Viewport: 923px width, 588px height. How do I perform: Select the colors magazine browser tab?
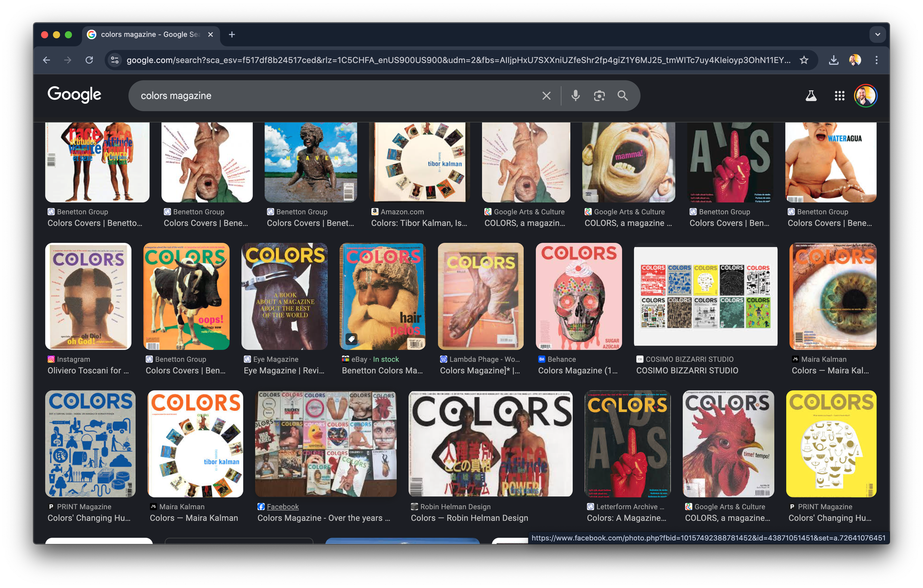(x=150, y=34)
